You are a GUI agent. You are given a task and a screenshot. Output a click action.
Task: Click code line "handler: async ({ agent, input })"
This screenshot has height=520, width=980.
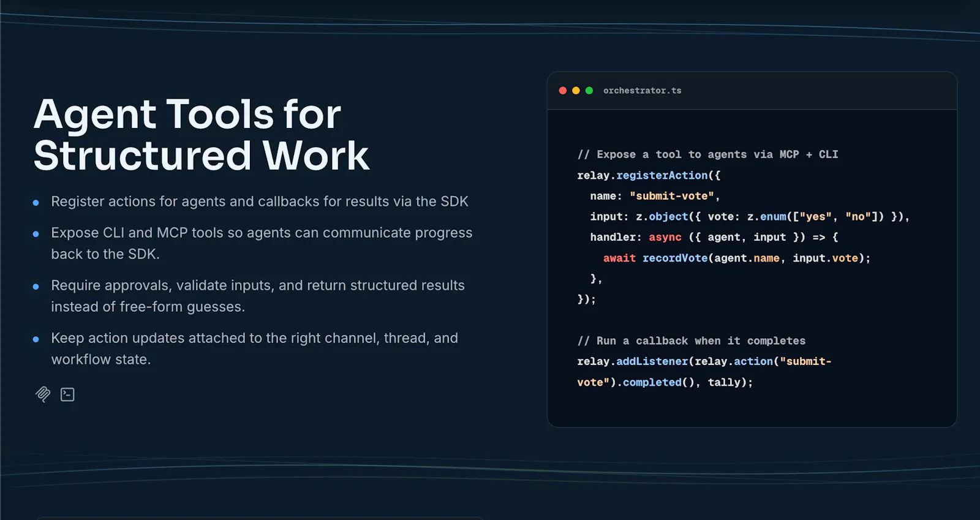pos(714,237)
